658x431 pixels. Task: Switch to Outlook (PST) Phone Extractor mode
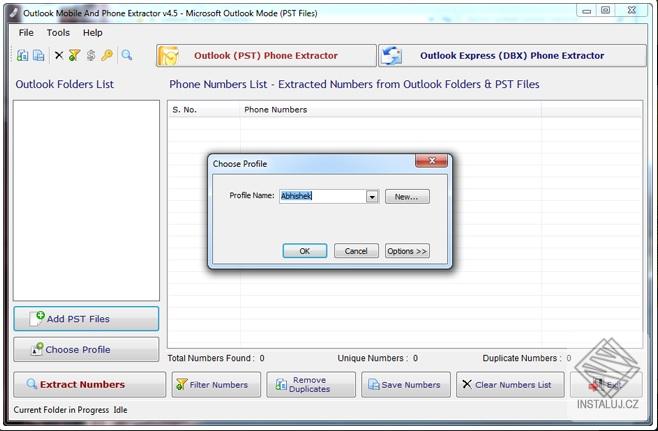pos(266,55)
